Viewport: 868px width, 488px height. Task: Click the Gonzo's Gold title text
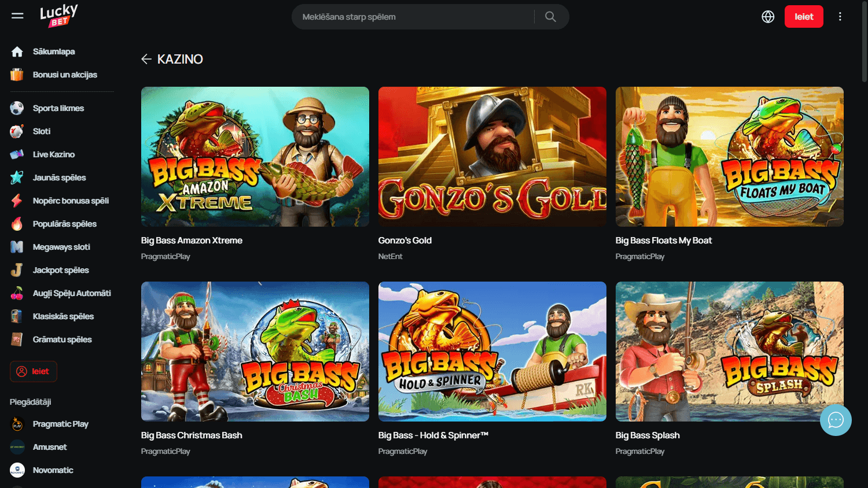point(405,241)
